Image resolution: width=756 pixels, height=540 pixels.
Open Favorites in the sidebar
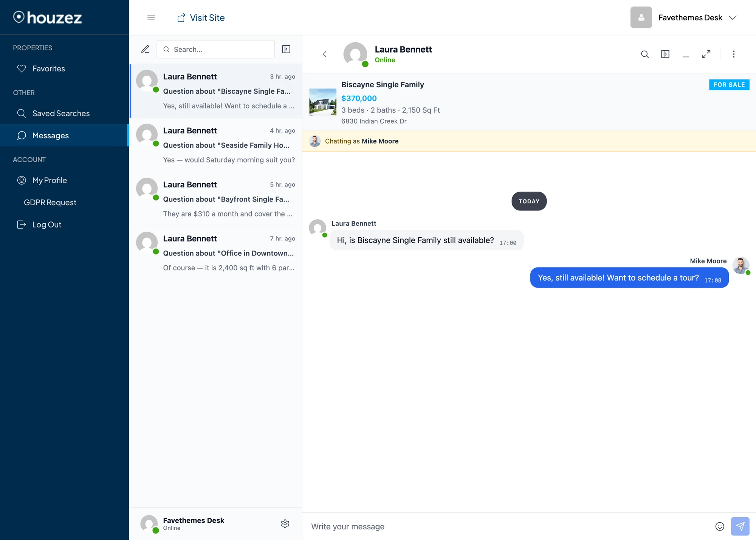64,68
